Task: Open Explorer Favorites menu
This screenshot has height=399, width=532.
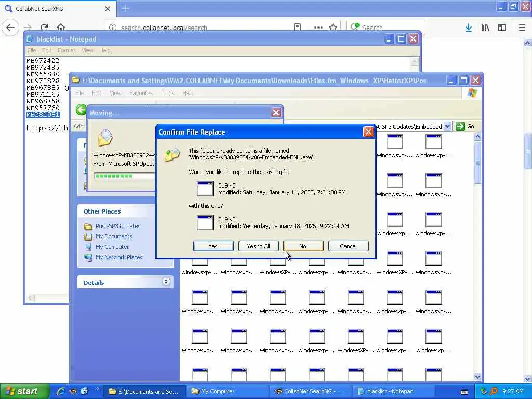Action: point(141,93)
